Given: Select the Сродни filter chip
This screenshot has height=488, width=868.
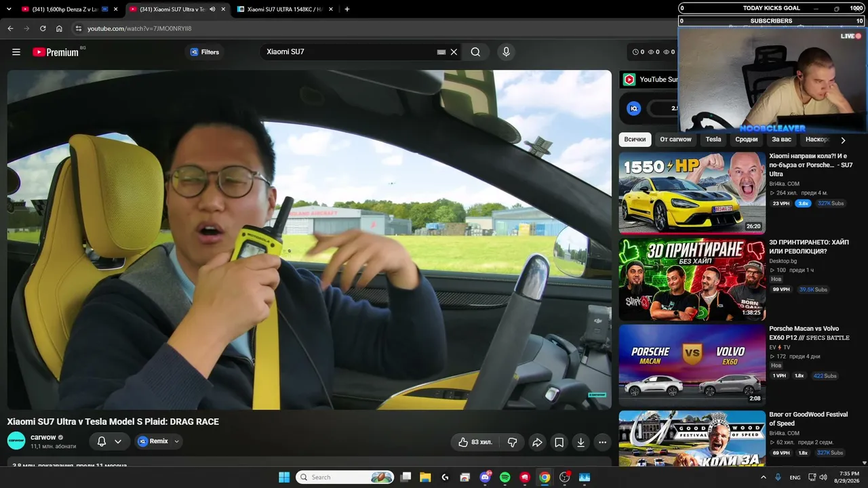Looking at the screenshot, I should tap(747, 140).
